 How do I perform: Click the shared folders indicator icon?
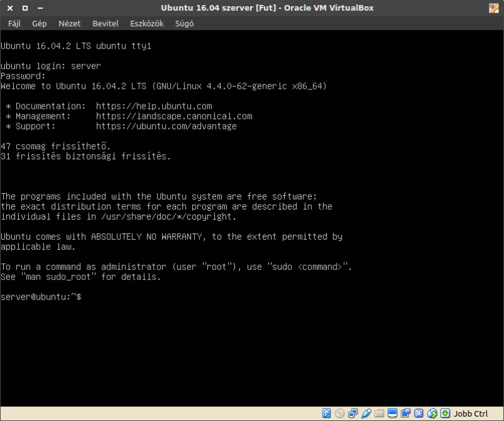click(x=379, y=413)
